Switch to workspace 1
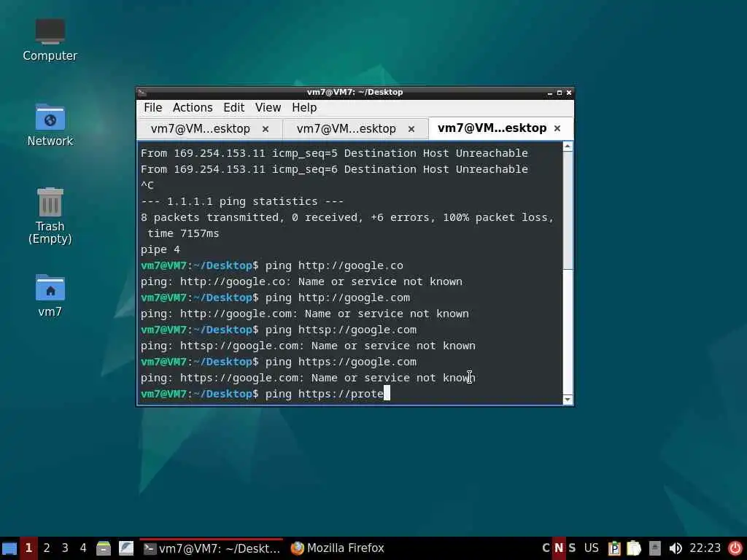 tap(28, 548)
